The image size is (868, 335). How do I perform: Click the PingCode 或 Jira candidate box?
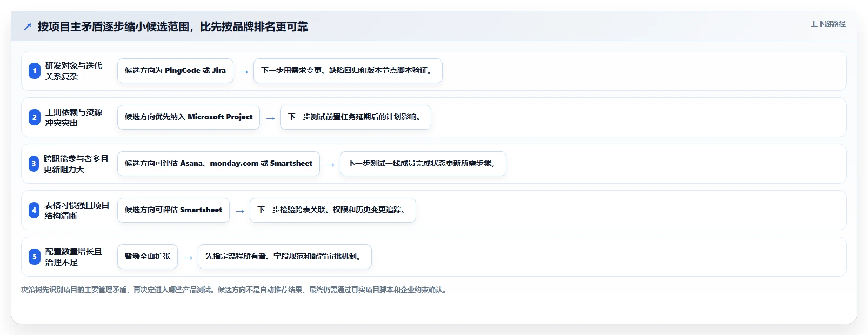coord(175,71)
